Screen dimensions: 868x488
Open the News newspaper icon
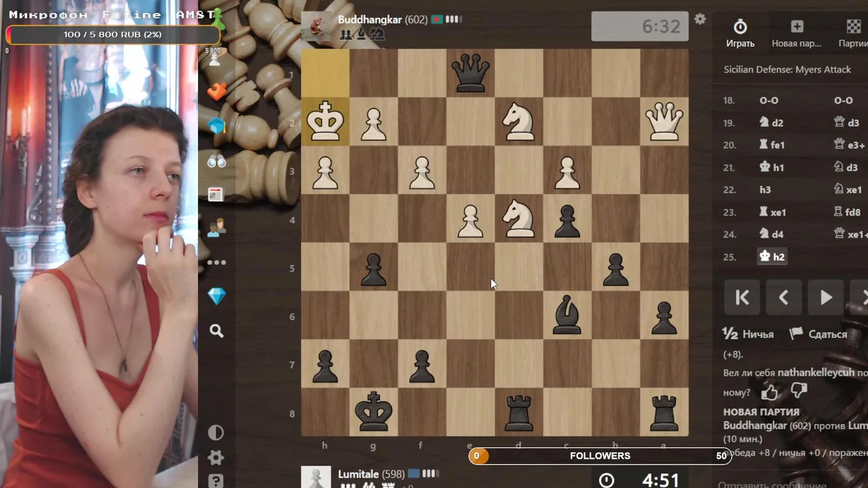point(216,195)
